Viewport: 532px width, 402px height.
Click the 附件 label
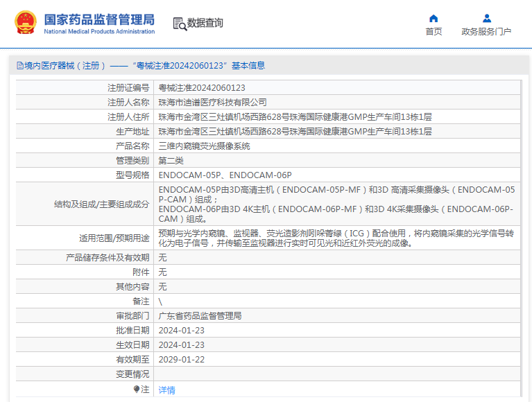click(141, 272)
